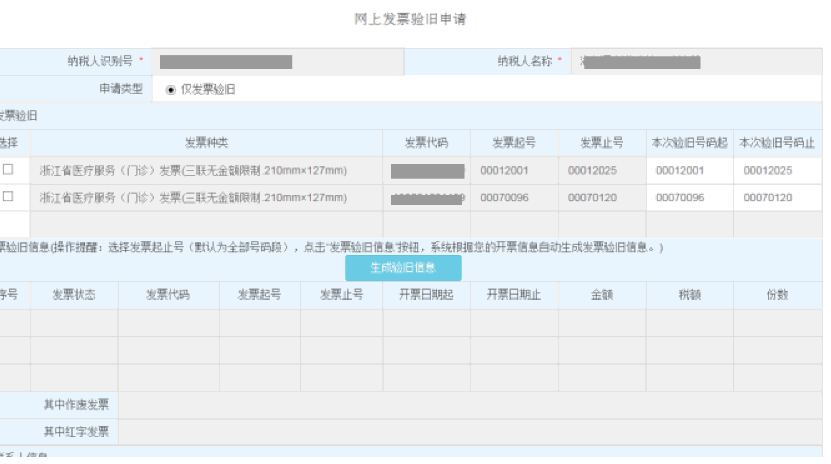Edit 本次验旧号码起 field in second row

tap(689, 198)
